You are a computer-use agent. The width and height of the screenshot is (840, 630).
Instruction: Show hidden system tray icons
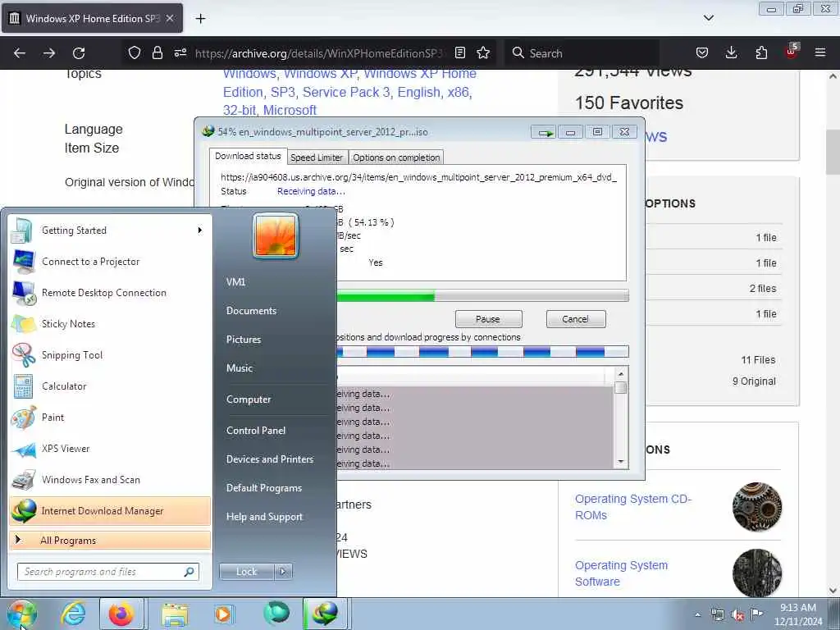point(697,614)
